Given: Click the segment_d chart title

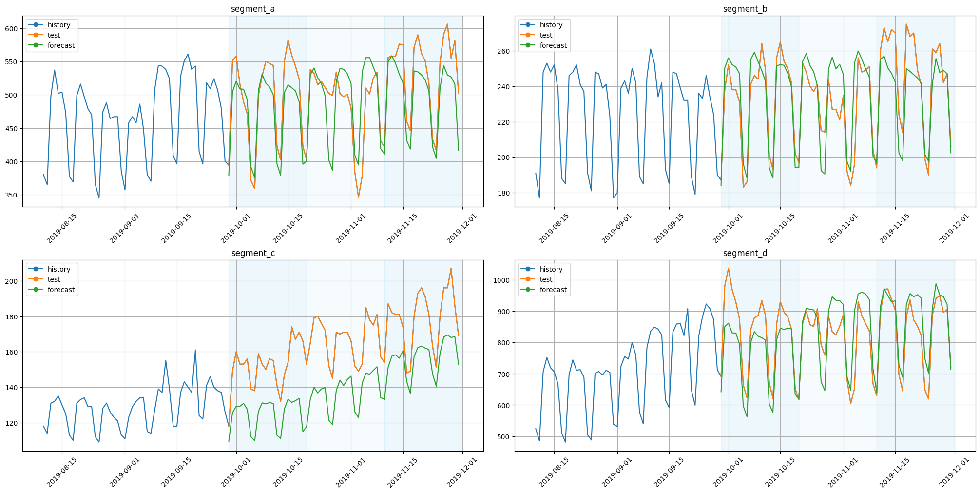Looking at the screenshot, I should pos(745,253).
